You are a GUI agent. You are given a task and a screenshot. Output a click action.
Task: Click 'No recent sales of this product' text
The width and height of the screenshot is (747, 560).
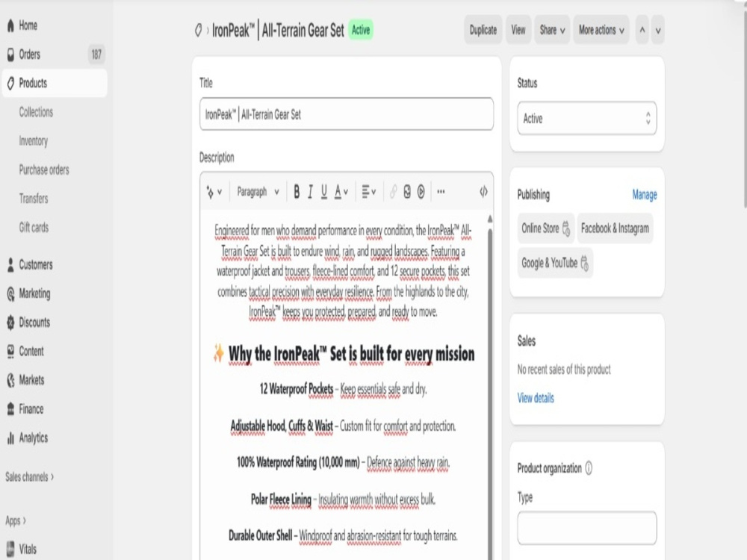click(564, 370)
